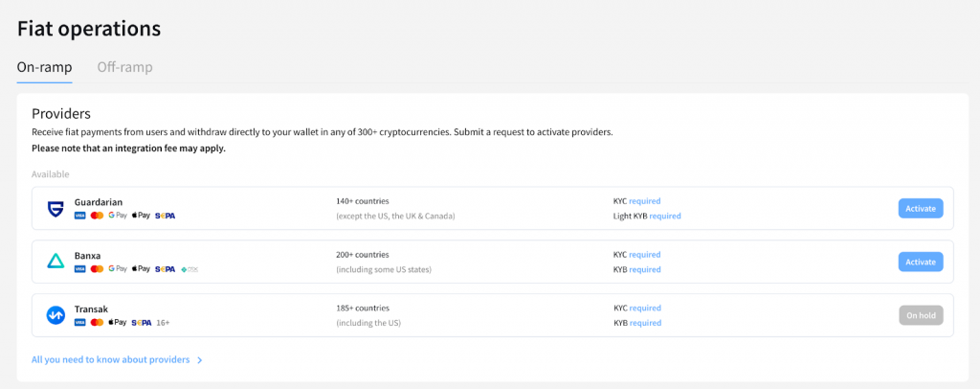The height and width of the screenshot is (389, 980).
Task: Click Transak's Mastercard icon
Action: point(97,323)
